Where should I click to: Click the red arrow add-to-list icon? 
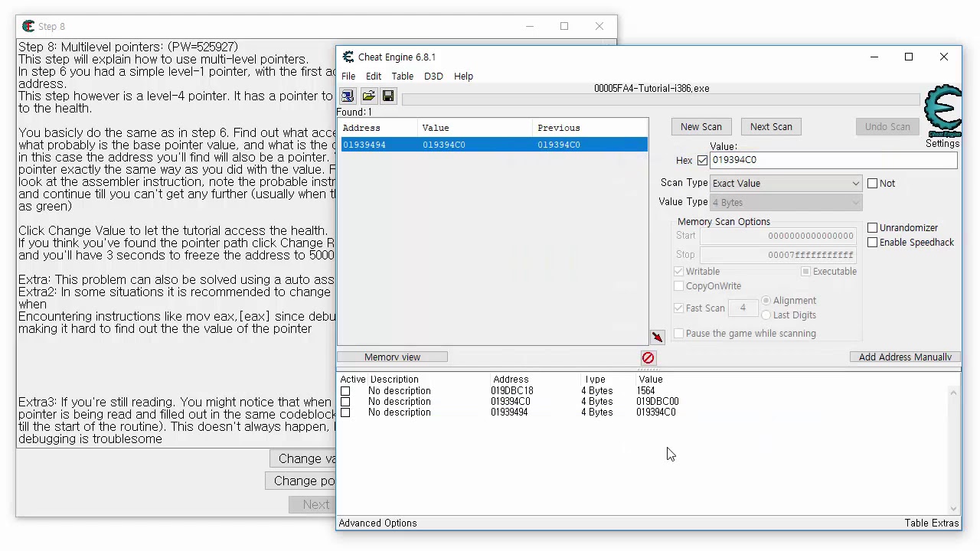[657, 337]
